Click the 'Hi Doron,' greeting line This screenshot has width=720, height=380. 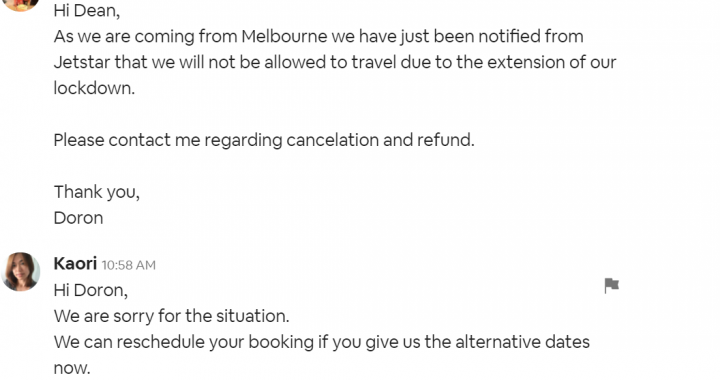coord(91,290)
